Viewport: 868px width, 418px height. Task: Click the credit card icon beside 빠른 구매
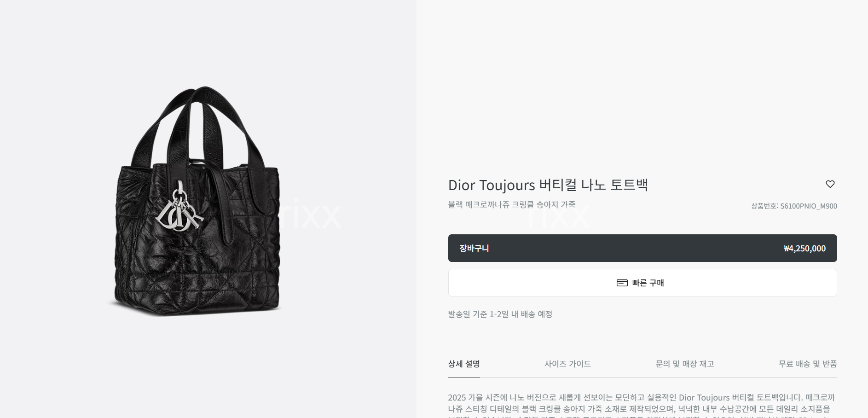[x=622, y=283]
